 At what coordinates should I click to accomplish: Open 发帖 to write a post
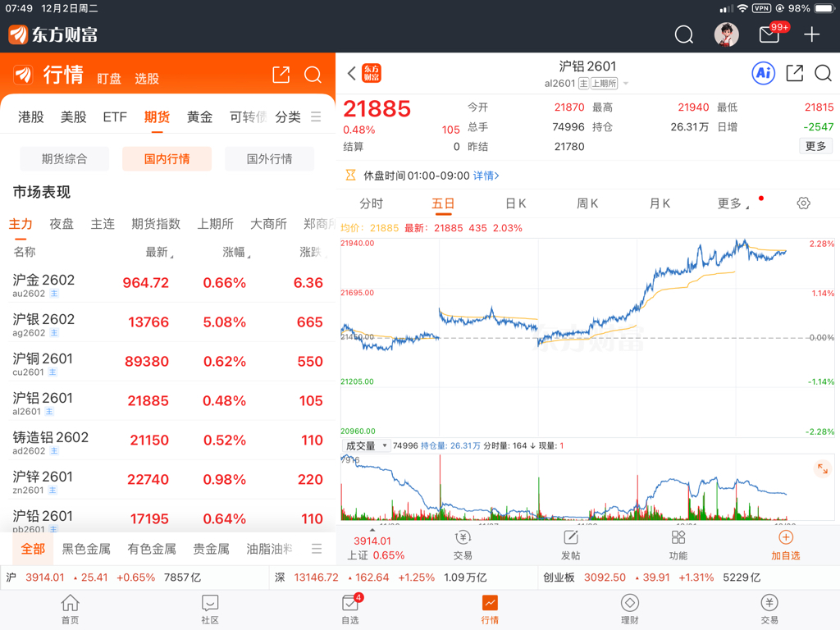tap(571, 546)
